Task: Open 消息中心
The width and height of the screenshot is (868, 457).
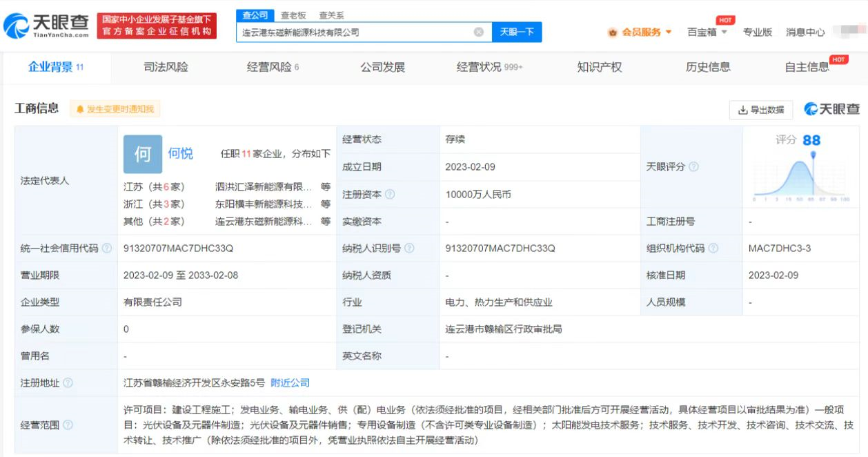Action: [x=805, y=32]
